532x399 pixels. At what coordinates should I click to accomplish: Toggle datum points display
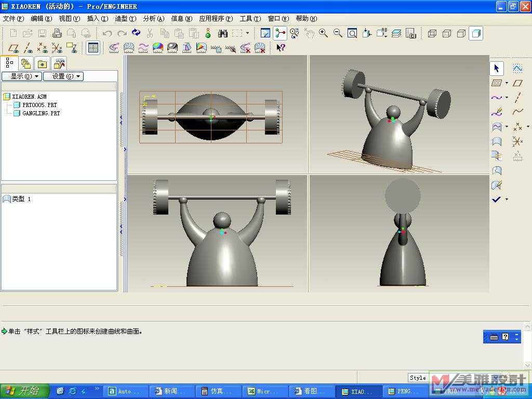point(43,48)
